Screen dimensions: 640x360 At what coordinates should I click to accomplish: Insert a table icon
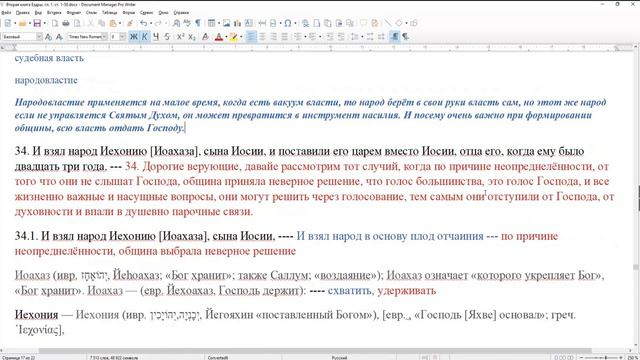pos(211,23)
